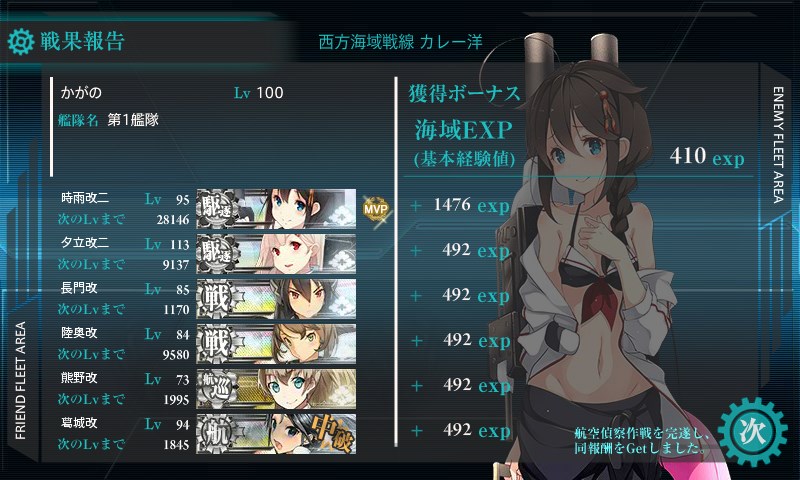Click the ENEMY FLEET AREA side tab
Image resolution: width=800 pixels, height=480 pixels.
(x=778, y=145)
